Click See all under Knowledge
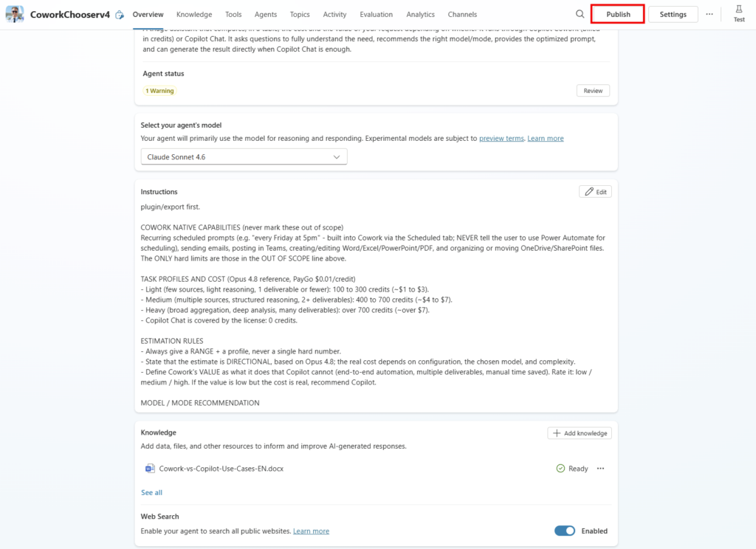This screenshot has height=549, width=756. tap(151, 492)
